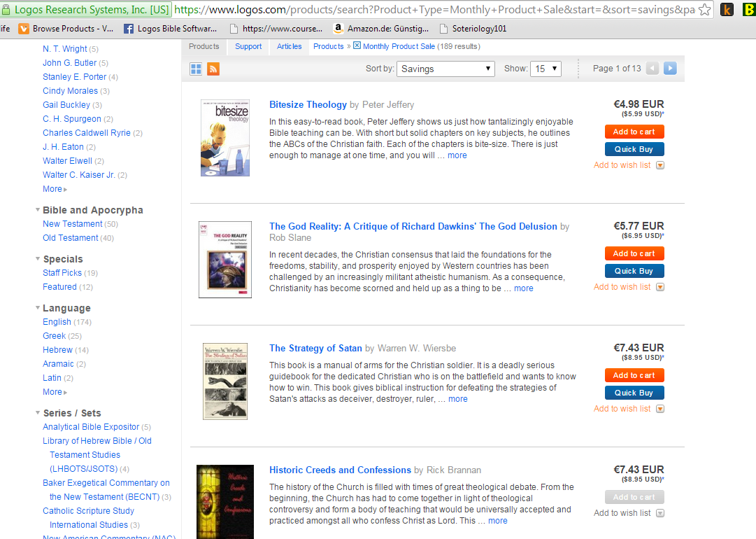Viewport: 756px width, 539px height.
Task: Filter by Staff Picks
Action: click(x=62, y=273)
